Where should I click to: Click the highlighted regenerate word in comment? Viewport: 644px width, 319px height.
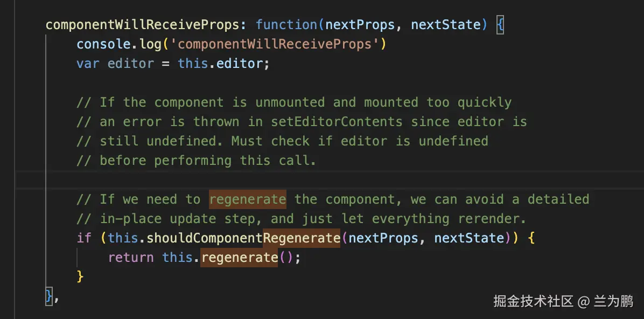point(247,199)
